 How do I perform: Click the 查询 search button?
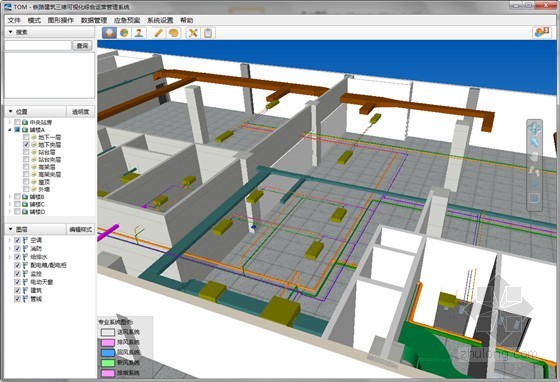tap(82, 45)
